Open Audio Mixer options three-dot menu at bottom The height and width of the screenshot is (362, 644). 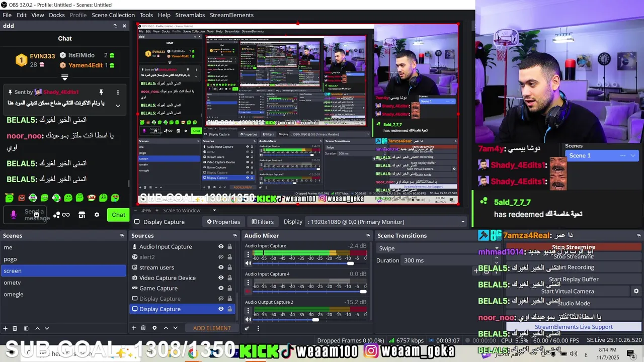tap(258, 328)
